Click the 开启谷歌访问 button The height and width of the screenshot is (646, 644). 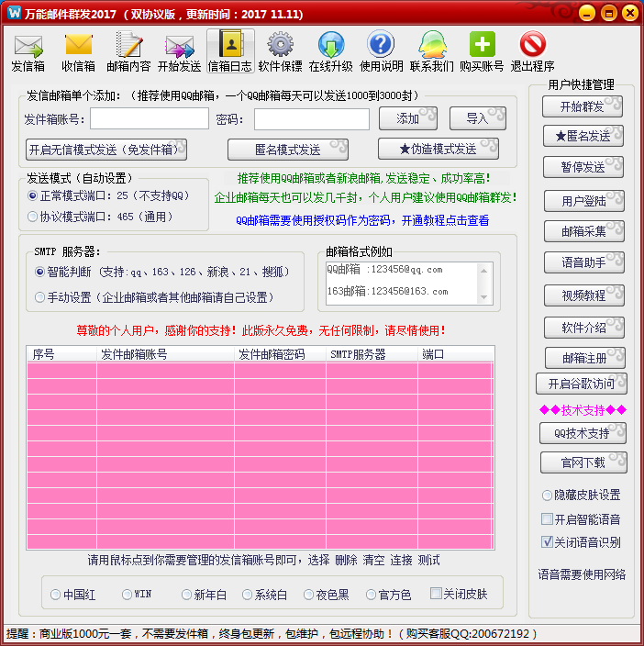click(x=582, y=384)
